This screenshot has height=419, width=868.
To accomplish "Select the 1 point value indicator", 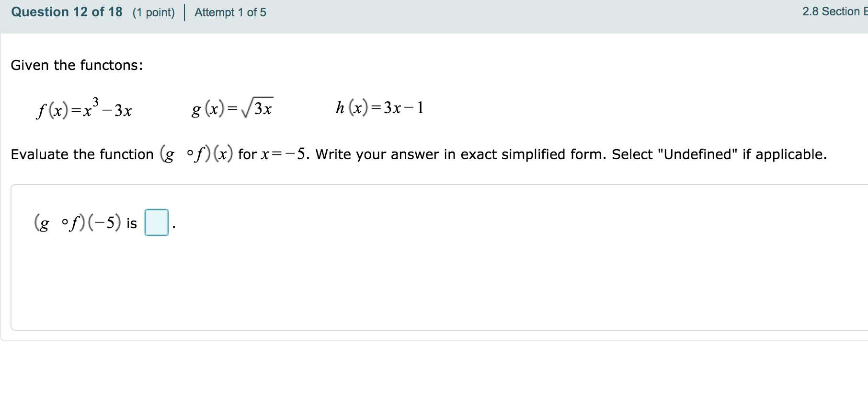I will (x=153, y=12).
